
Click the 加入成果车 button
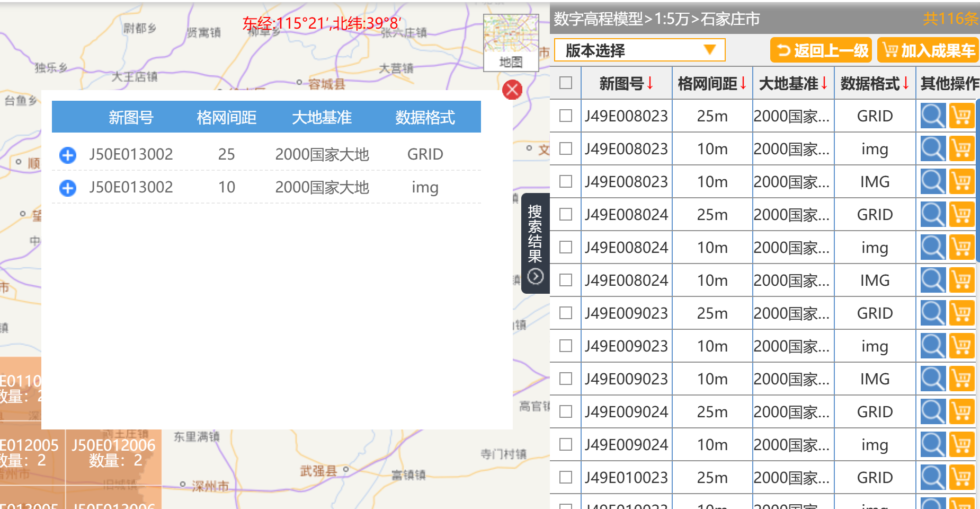tap(928, 50)
